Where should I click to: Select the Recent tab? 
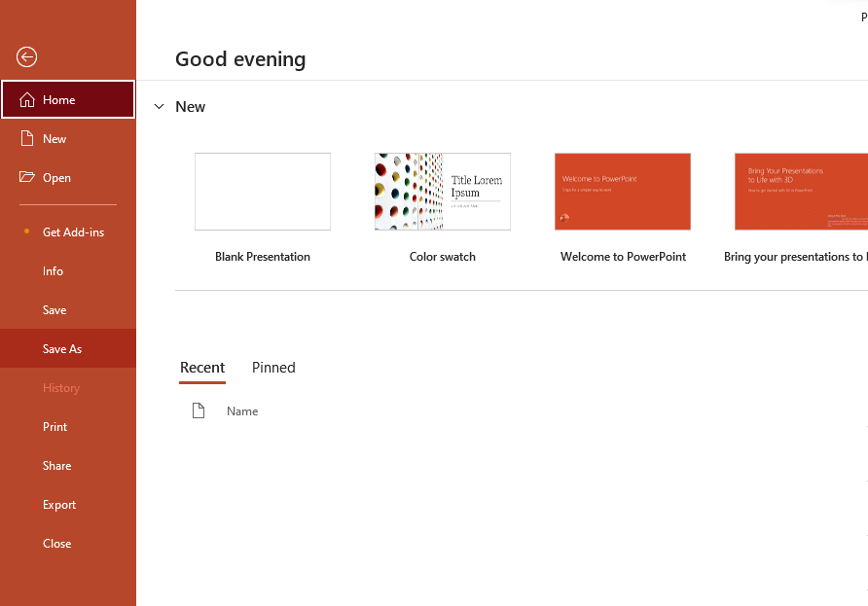coord(202,368)
